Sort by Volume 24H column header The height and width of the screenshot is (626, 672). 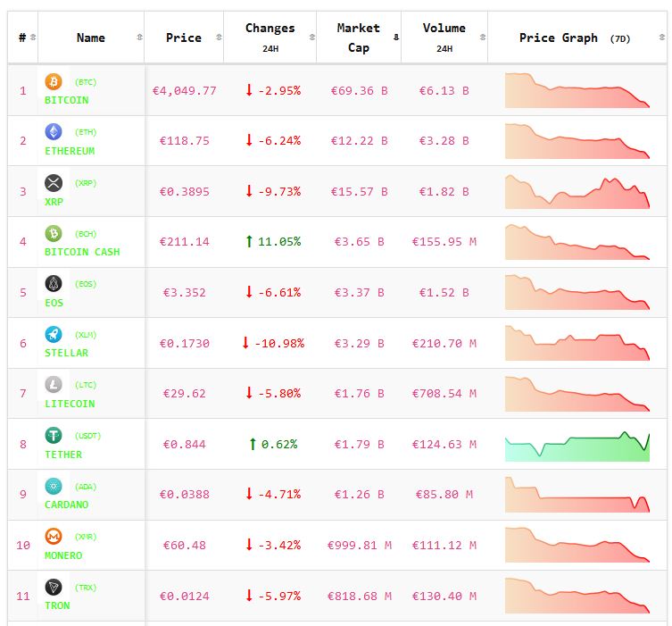pos(444,38)
